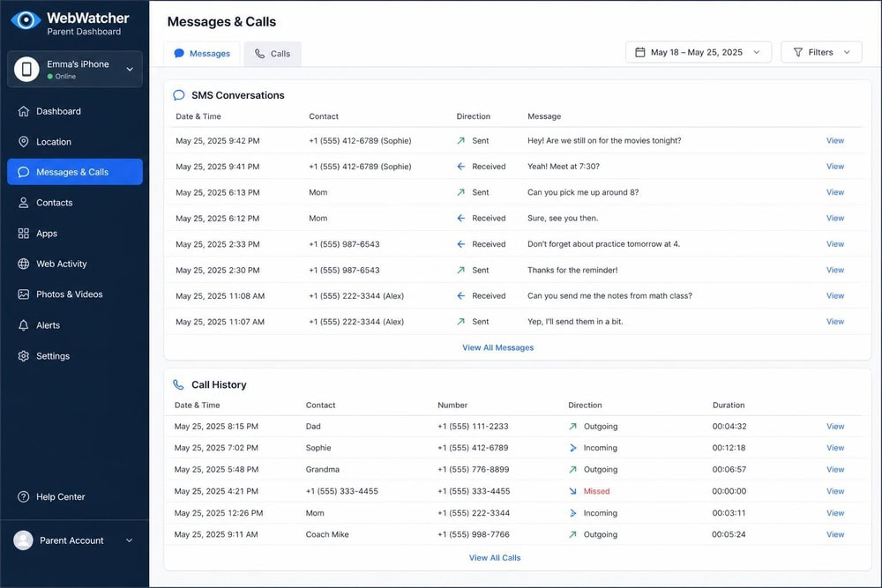Click the Photos & Videos image icon
The width and height of the screenshot is (882, 588).
24,294
